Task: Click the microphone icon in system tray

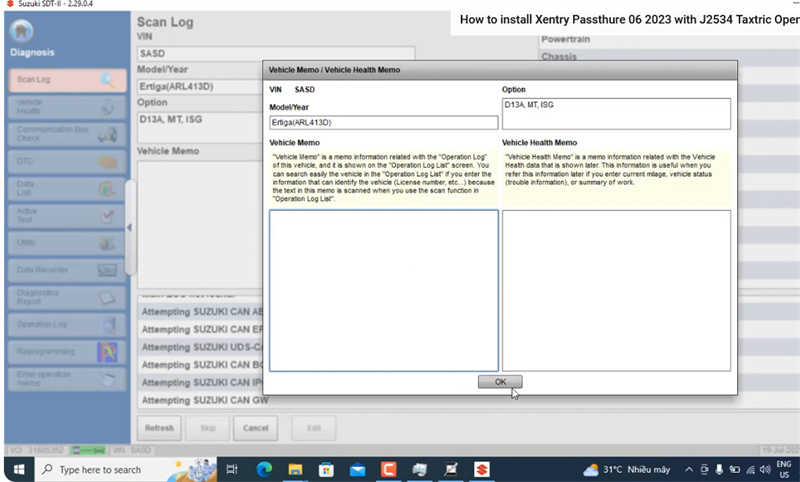Action: click(x=719, y=469)
